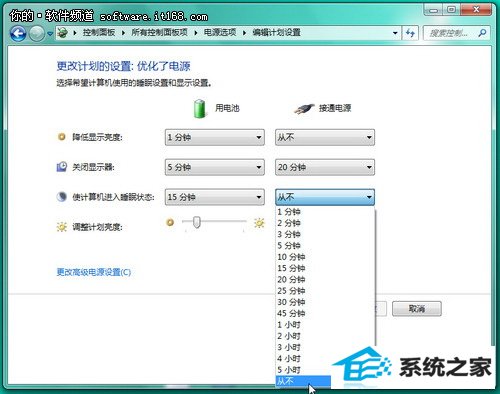Select 2 分钟 in the sleep list
Viewport: 500px width, 394px height.
coord(325,223)
